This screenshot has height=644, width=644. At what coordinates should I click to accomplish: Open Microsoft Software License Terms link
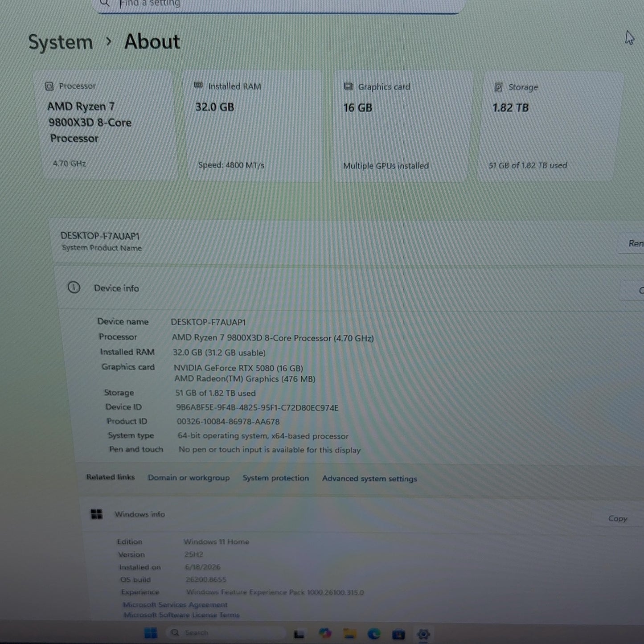click(181, 615)
